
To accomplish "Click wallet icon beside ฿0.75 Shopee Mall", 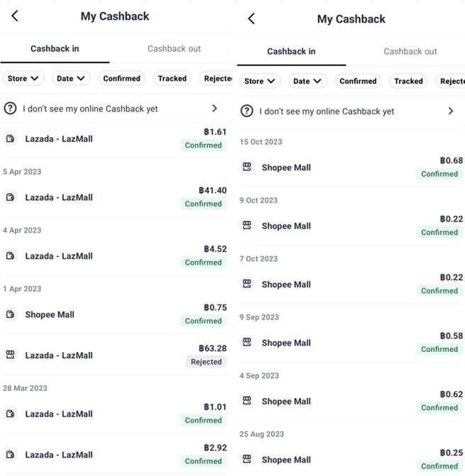I will pyautogui.click(x=10, y=314).
